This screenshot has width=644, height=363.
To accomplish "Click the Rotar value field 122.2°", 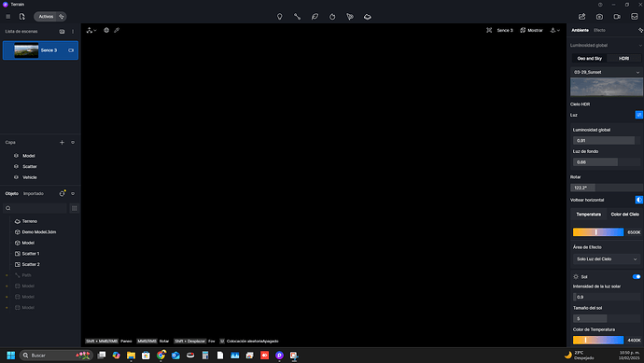I will [607, 188].
